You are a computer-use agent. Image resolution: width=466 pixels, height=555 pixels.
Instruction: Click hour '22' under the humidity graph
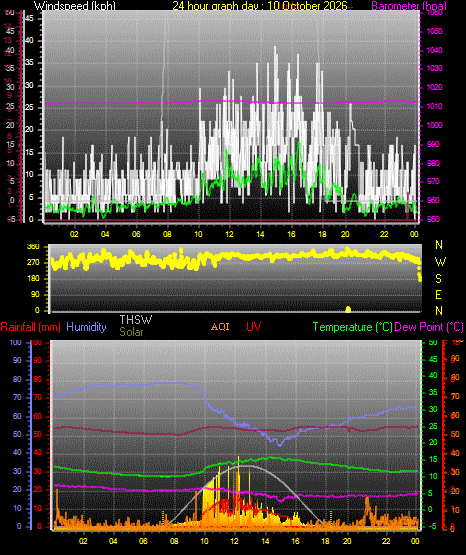tap(386, 541)
